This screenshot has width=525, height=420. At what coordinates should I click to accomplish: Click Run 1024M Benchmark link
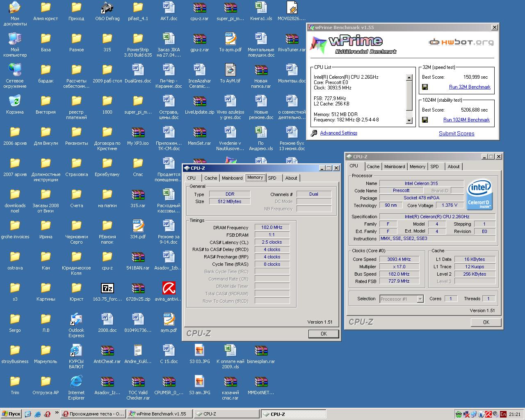[466, 120]
